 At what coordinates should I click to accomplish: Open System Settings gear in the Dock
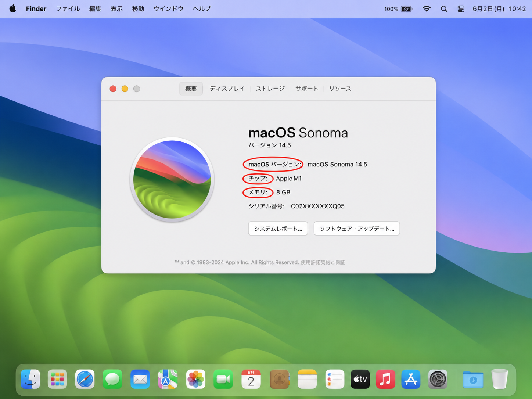[438, 379]
